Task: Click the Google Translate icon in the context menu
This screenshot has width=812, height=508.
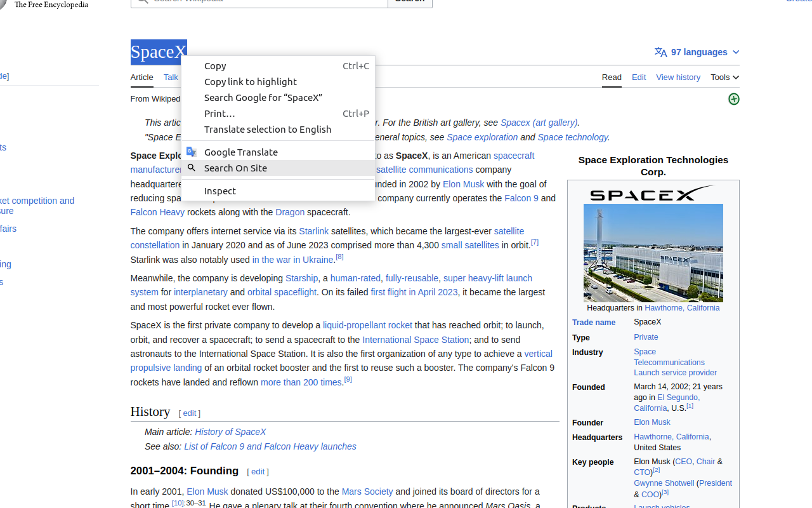Action: [192, 151]
